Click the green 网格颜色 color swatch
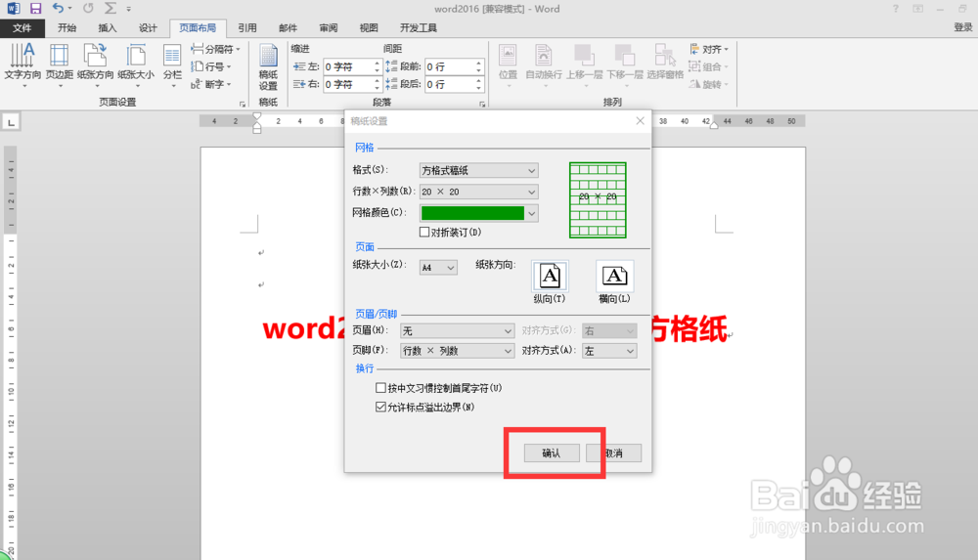This screenshot has width=978, height=560. point(472,213)
